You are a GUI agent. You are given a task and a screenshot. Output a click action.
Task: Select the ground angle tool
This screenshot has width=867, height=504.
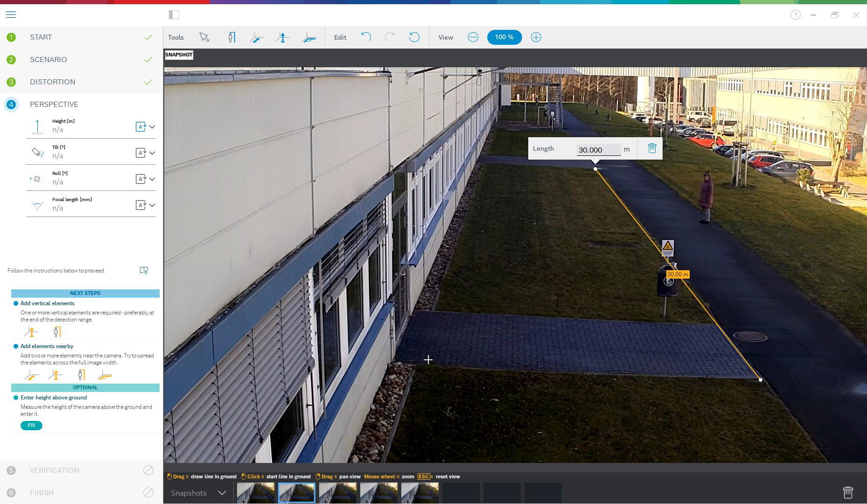point(309,37)
